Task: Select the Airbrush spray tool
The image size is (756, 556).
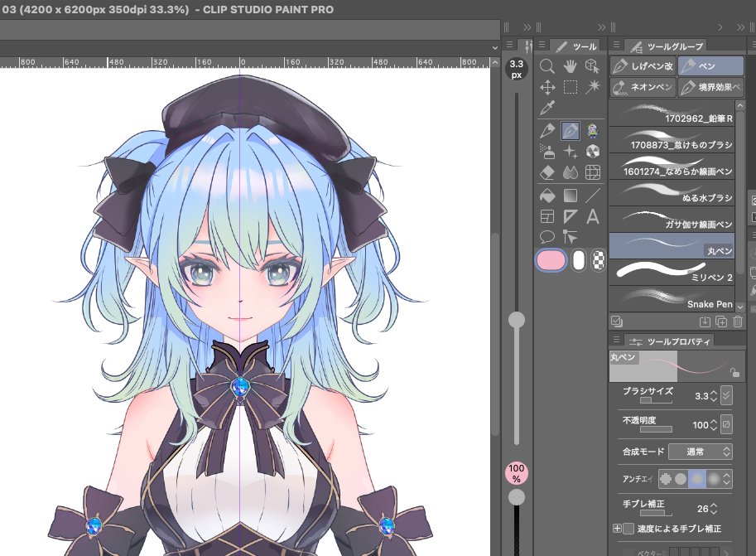Action: (547, 152)
